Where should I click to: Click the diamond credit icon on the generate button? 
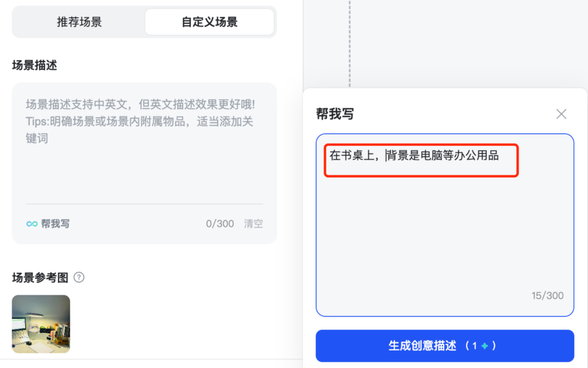pyautogui.click(x=485, y=346)
